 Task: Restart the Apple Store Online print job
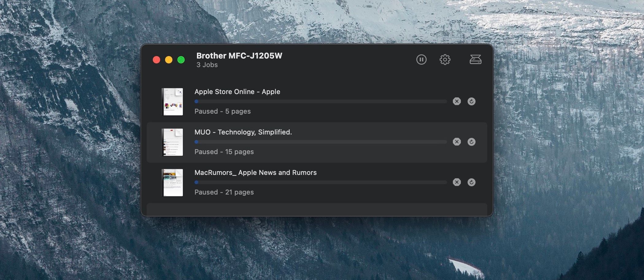(472, 101)
